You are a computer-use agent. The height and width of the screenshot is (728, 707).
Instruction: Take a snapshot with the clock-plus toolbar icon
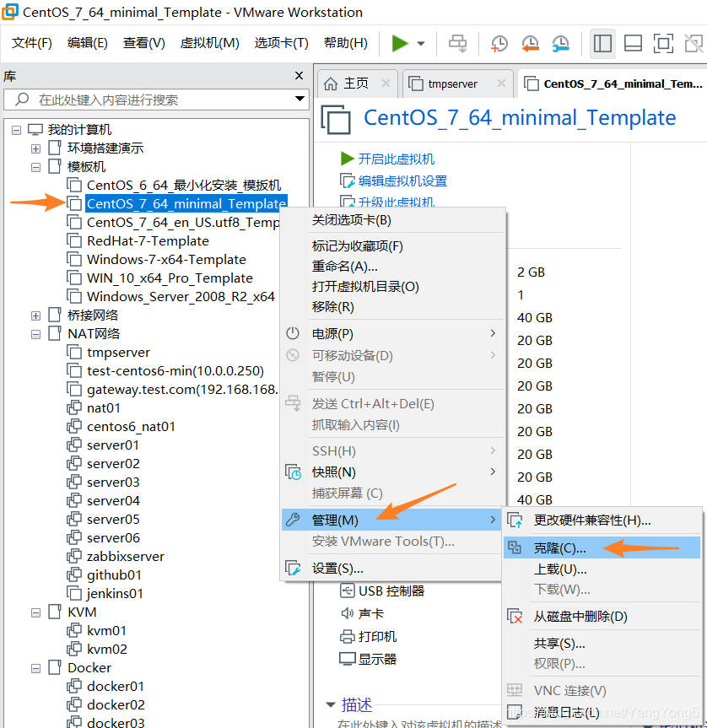pos(499,44)
